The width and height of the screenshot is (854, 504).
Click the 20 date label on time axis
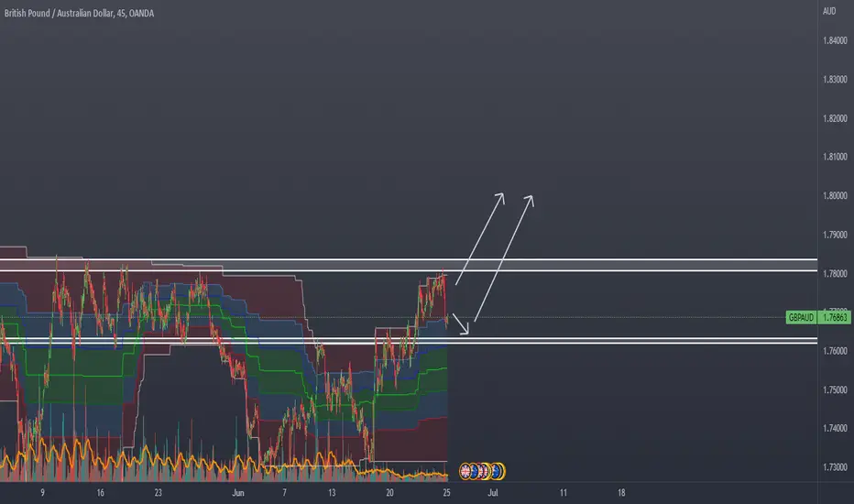click(389, 493)
